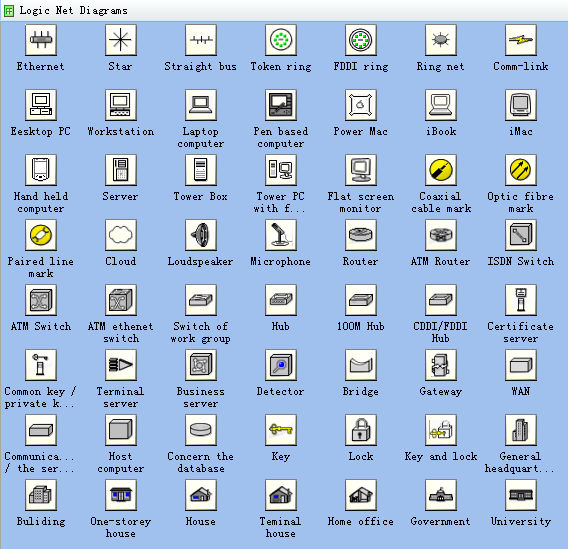Click the ATM Switch icon
This screenshot has height=549, width=568.
click(41, 300)
